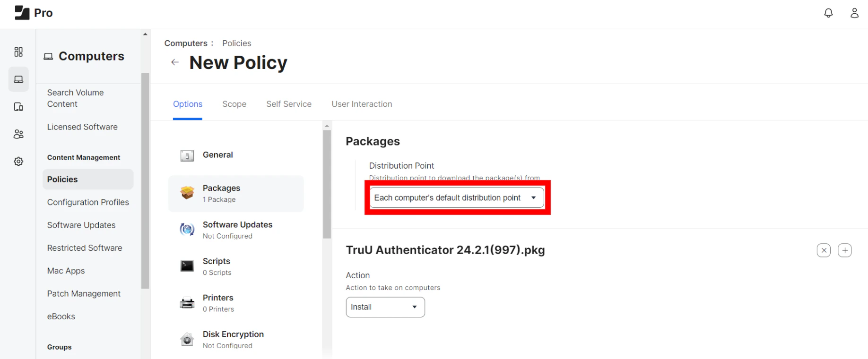Switch to the Self Service tab
This screenshot has width=868, height=359.
[x=289, y=104]
